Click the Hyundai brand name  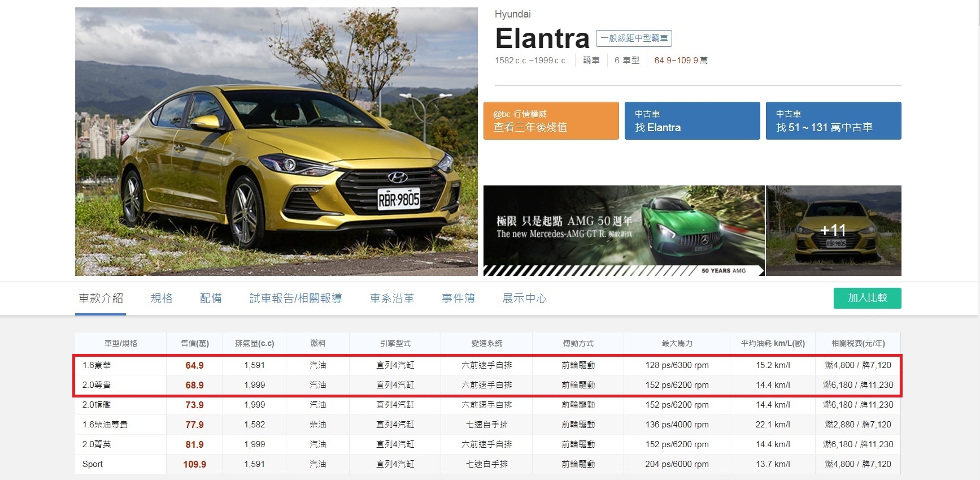point(512,14)
